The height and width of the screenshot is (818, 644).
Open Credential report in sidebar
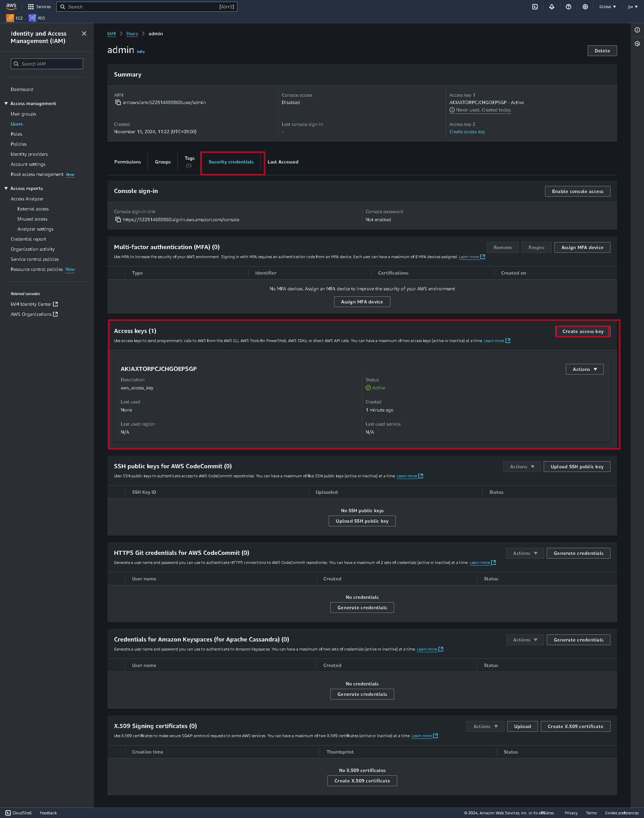pos(28,239)
